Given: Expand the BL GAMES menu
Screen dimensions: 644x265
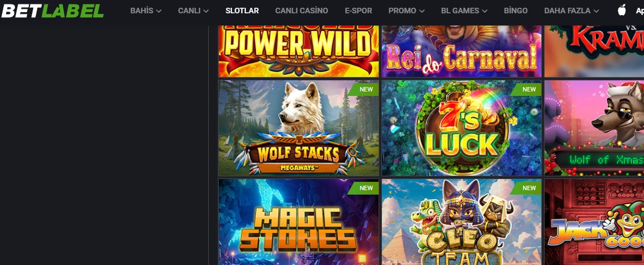Looking at the screenshot, I should [464, 11].
